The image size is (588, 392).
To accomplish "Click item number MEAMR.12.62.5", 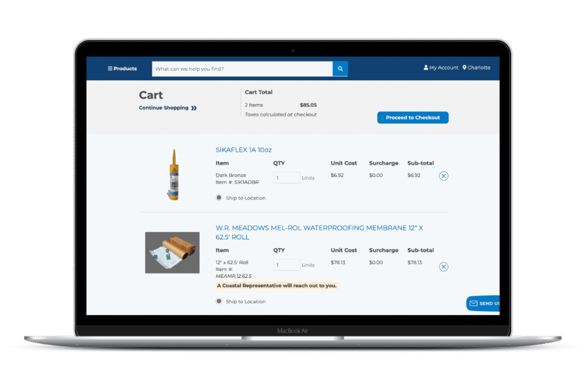I will (x=234, y=276).
